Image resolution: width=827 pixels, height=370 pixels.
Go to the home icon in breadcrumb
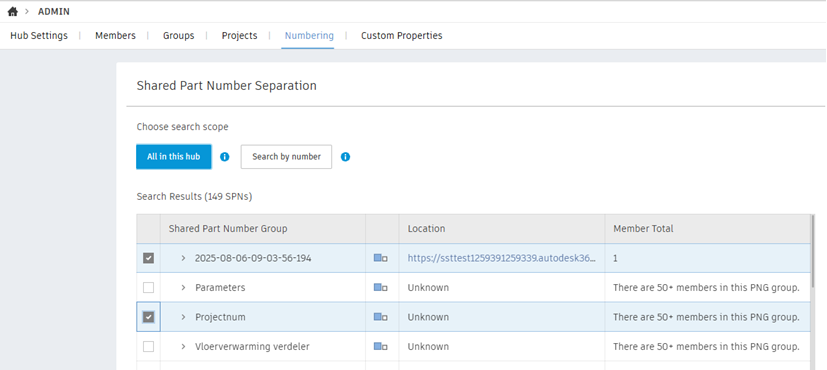[13, 12]
